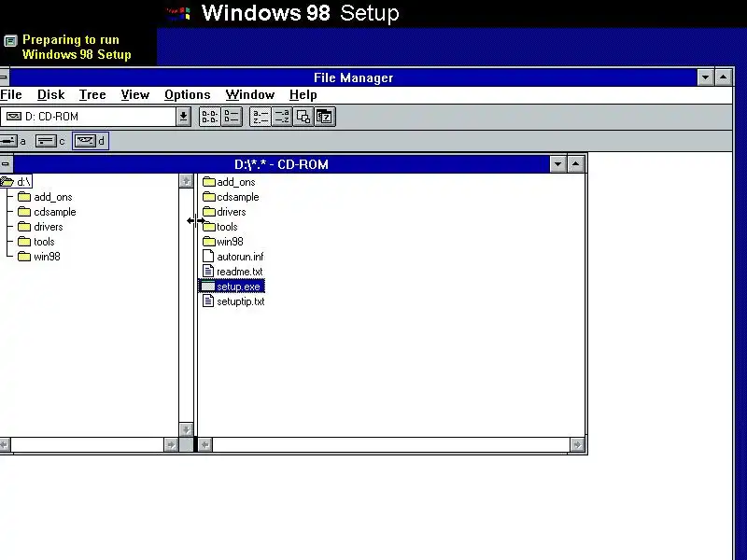Sort files by name toolbar icon
The width and height of the screenshot is (747, 560).
(261, 117)
